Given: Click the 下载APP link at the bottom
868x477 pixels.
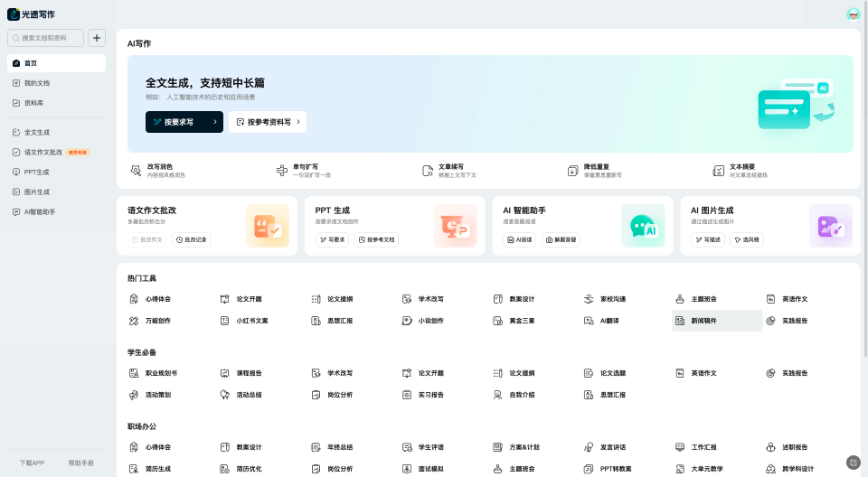Looking at the screenshot, I should [33, 463].
